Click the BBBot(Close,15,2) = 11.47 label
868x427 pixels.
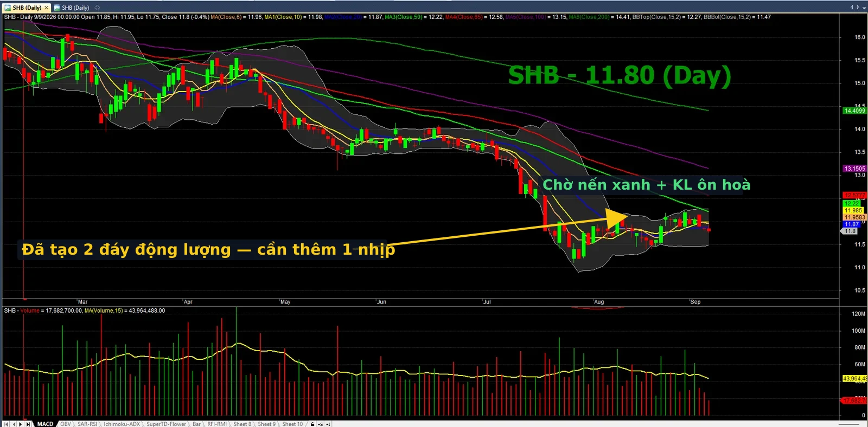click(737, 17)
